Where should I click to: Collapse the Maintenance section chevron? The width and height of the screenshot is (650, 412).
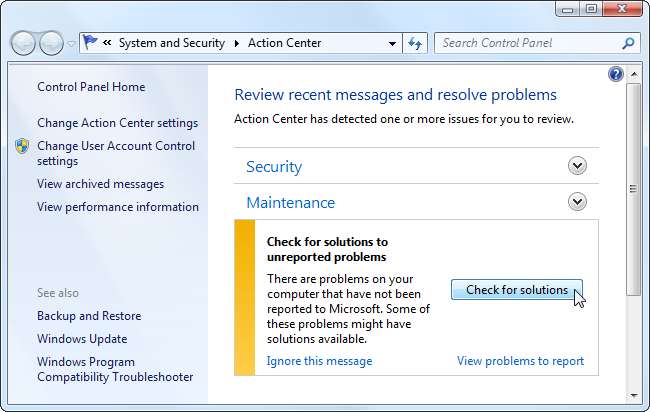click(x=576, y=202)
